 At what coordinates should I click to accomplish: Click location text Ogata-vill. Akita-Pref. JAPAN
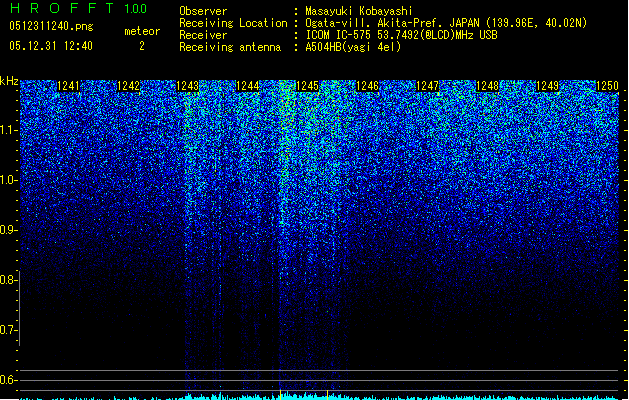point(392,23)
